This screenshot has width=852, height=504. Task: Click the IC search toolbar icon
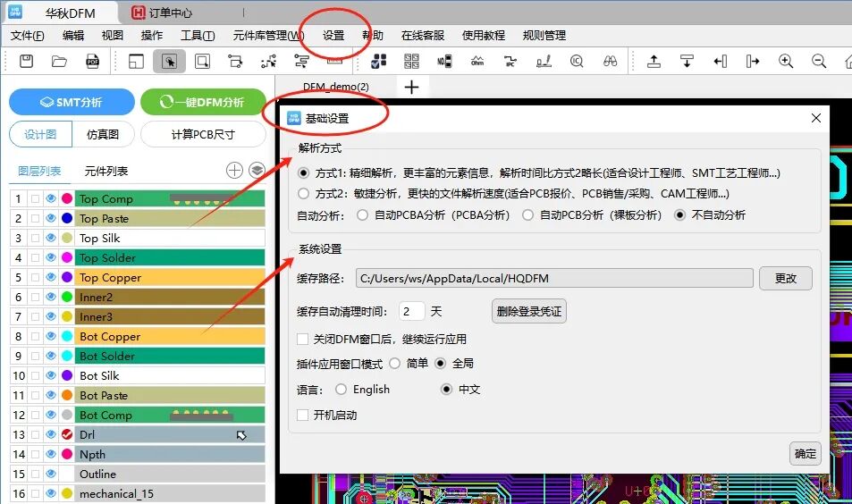click(x=577, y=62)
